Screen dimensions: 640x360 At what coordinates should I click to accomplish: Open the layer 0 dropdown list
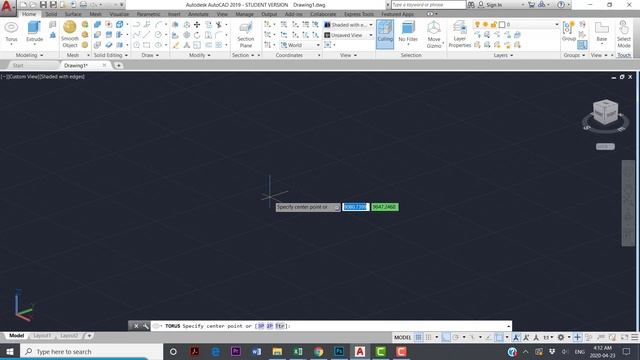coord(557,24)
